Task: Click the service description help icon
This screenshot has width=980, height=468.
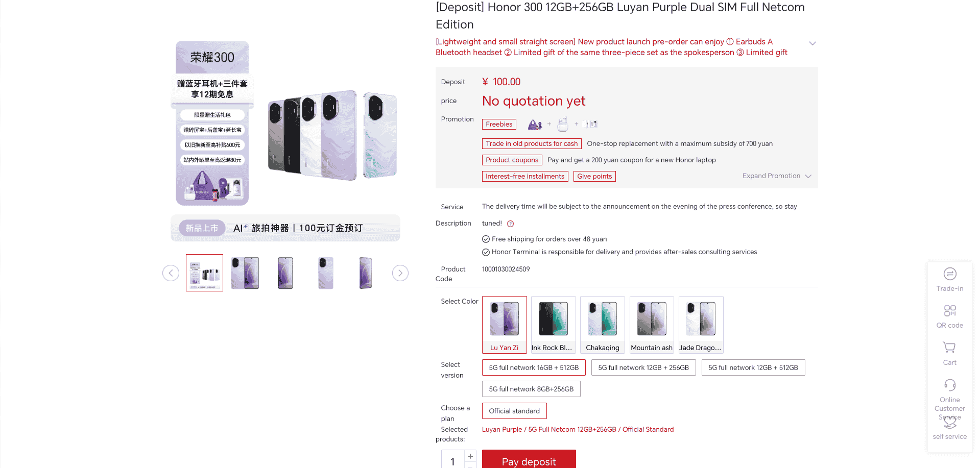Action: coord(510,224)
